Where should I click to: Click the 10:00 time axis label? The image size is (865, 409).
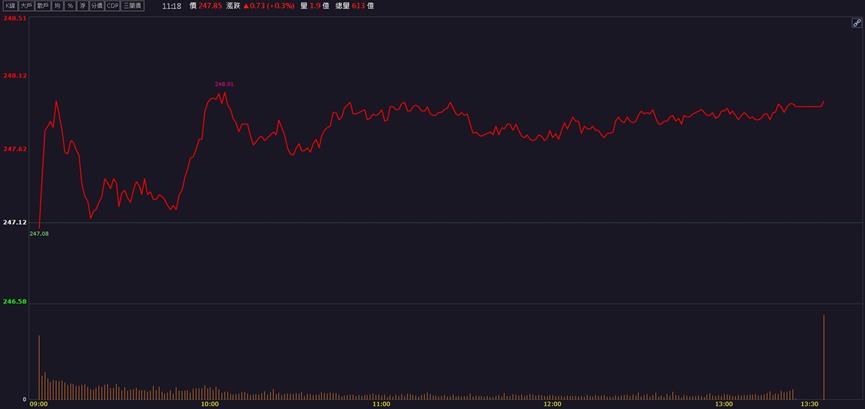click(x=210, y=404)
